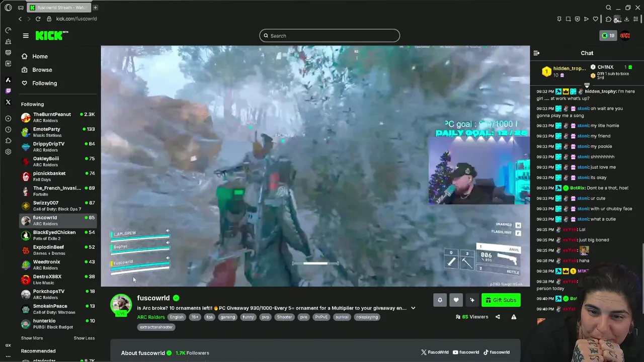Click the Gift Subs button
Image resolution: width=644 pixels, height=362 pixels.
[501, 300]
